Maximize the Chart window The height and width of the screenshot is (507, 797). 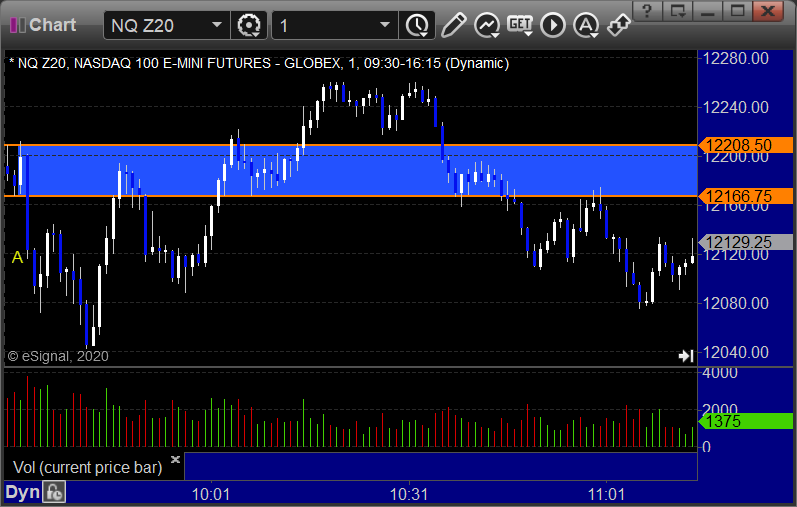(738, 11)
